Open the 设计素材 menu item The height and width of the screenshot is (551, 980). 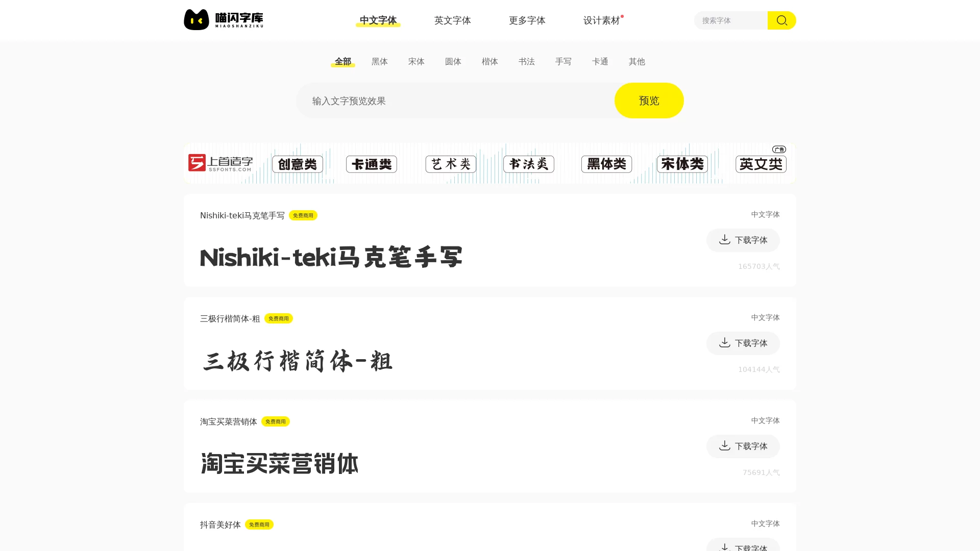point(601,20)
